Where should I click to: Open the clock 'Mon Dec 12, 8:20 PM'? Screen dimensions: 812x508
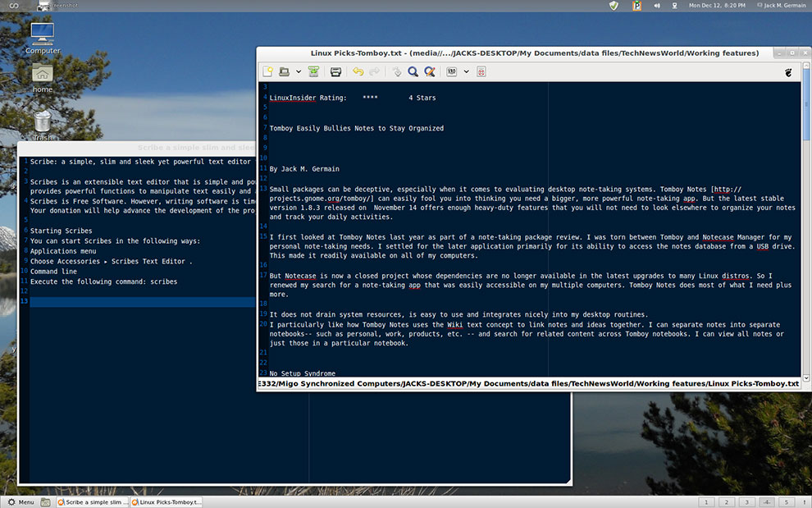tap(717, 5)
